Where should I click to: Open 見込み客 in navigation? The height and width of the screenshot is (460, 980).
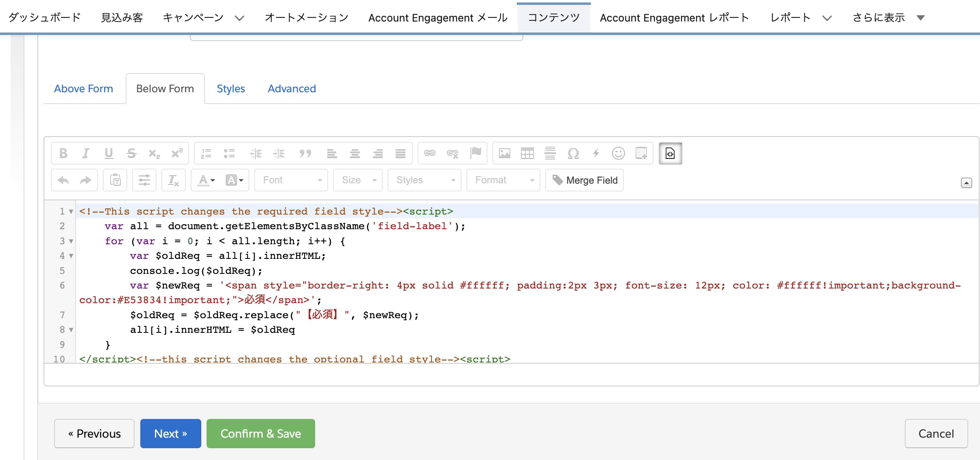pyautogui.click(x=122, y=17)
